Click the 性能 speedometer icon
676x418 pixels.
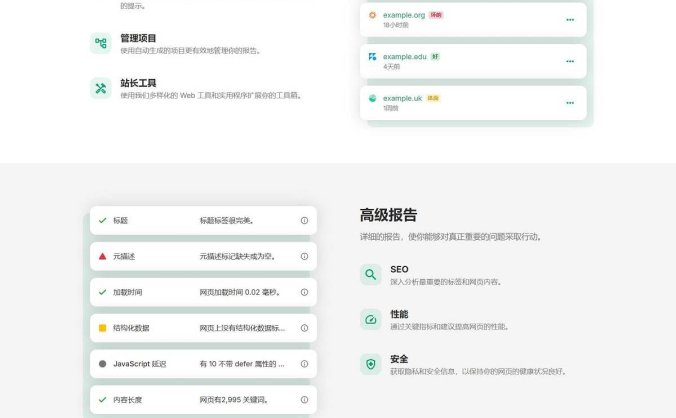coord(371,319)
